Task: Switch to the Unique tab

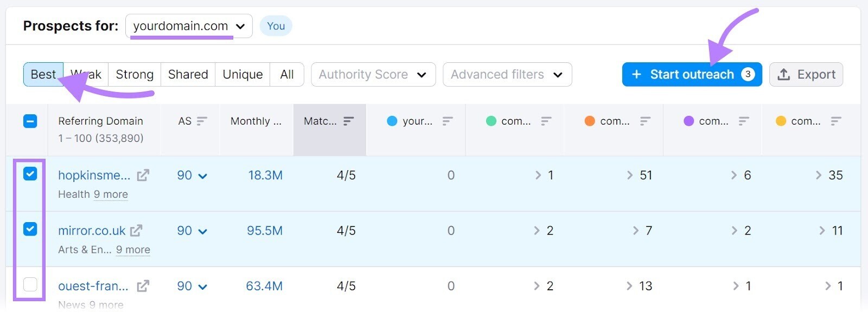Action: 242,75
